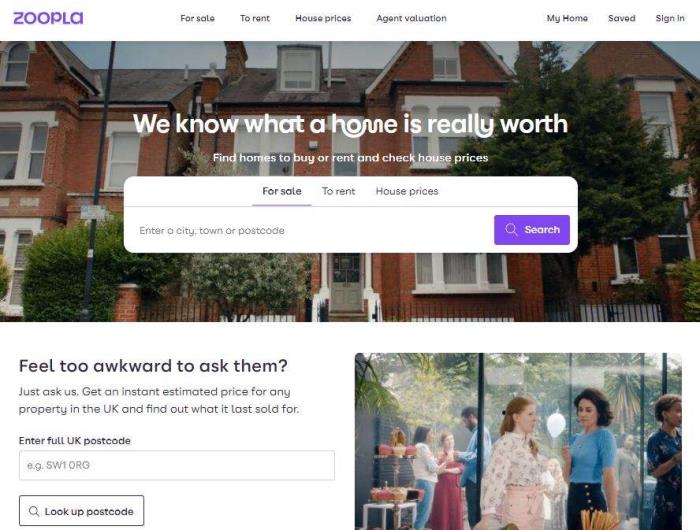This screenshot has width=700, height=530.
Task: View Saved properties
Action: click(x=621, y=18)
